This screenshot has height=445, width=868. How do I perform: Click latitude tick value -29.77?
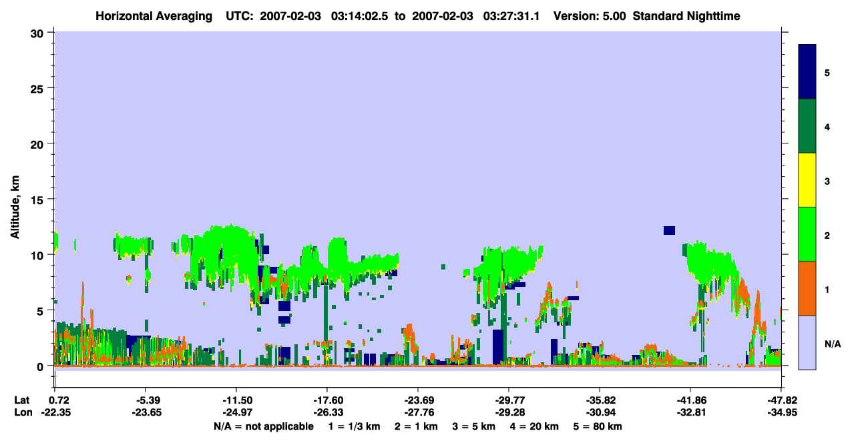508,400
